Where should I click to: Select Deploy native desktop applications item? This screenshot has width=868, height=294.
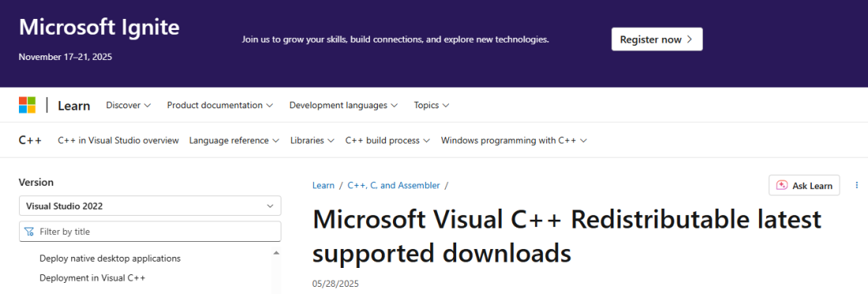click(x=110, y=258)
